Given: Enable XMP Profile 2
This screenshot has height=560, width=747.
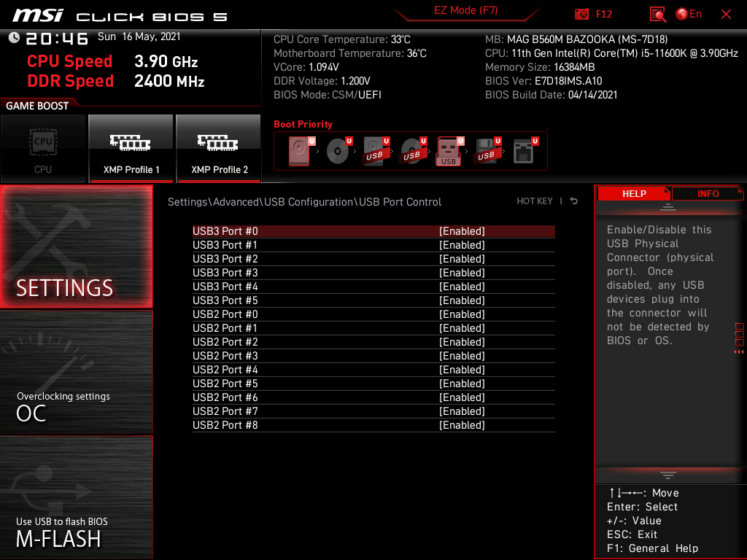Looking at the screenshot, I should point(219,149).
